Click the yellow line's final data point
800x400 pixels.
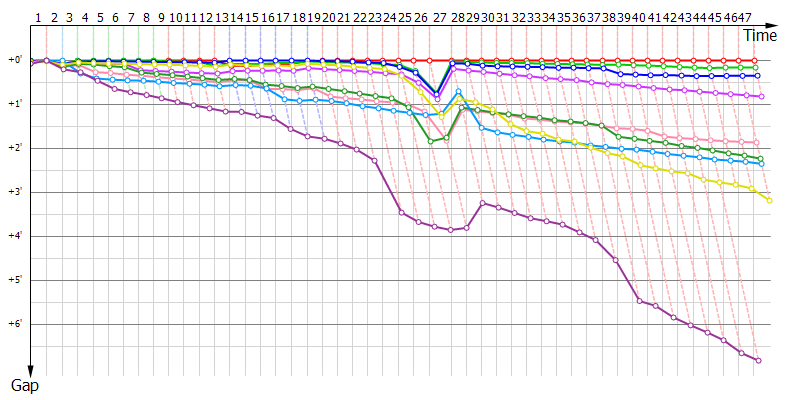click(x=770, y=201)
